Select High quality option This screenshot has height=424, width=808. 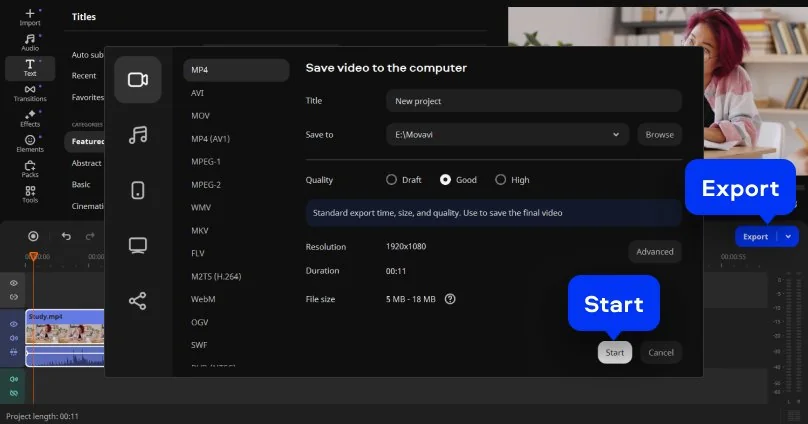click(x=512, y=180)
